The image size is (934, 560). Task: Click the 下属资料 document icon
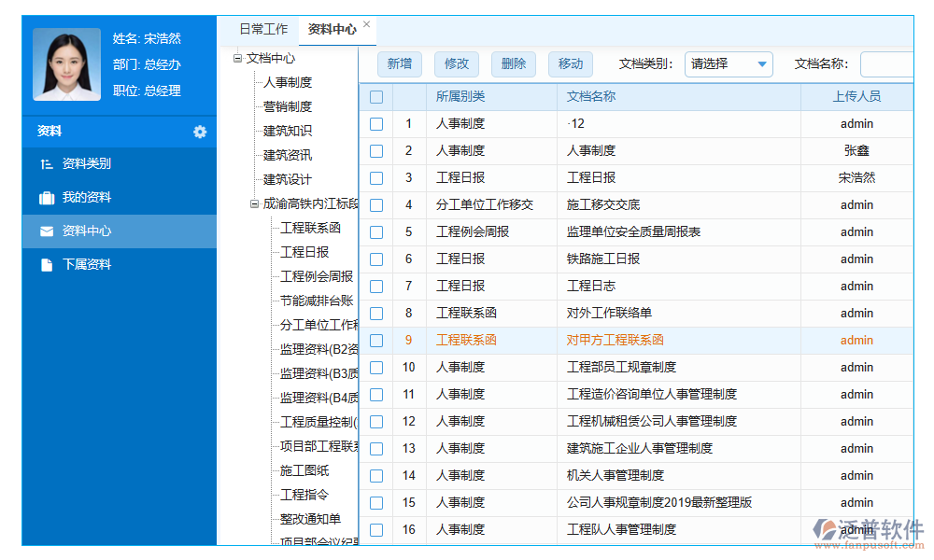(x=47, y=265)
